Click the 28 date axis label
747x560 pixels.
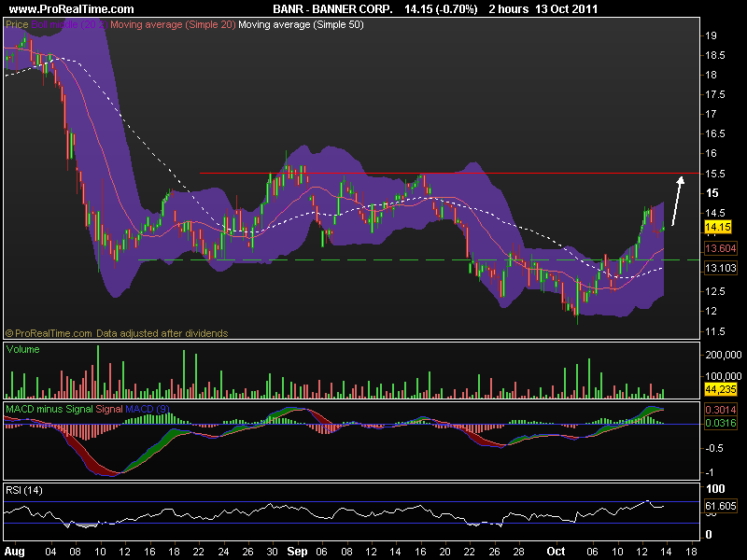pos(519,552)
